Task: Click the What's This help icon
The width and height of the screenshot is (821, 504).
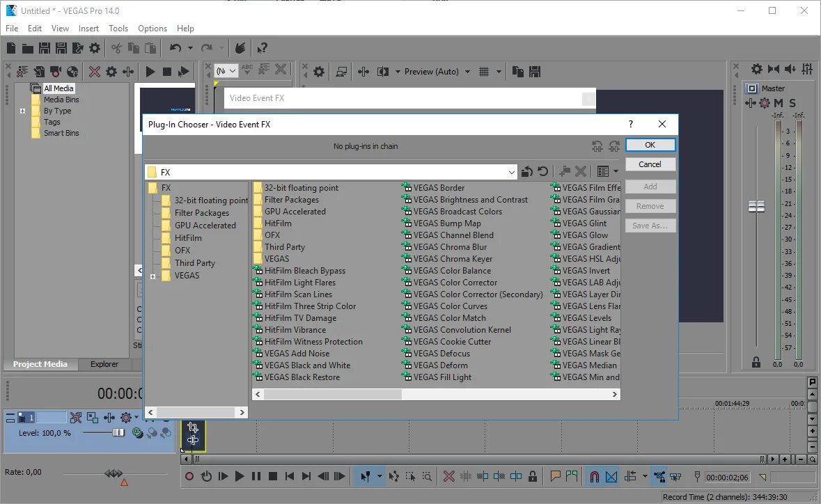Action: coord(263,48)
